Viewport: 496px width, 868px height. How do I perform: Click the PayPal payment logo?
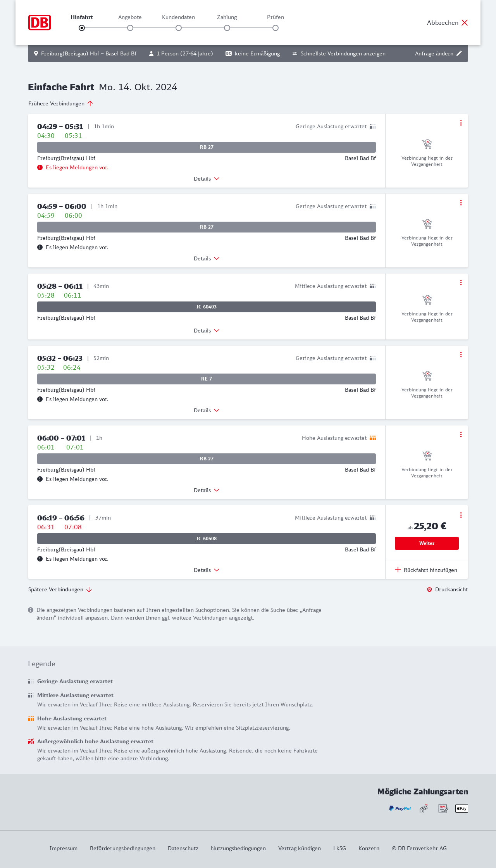pyautogui.click(x=400, y=808)
